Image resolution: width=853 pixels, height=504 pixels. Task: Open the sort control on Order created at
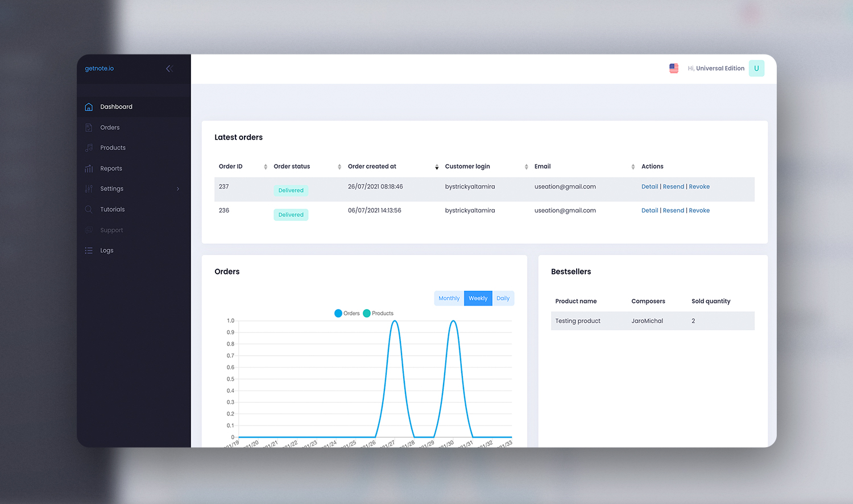point(437,166)
